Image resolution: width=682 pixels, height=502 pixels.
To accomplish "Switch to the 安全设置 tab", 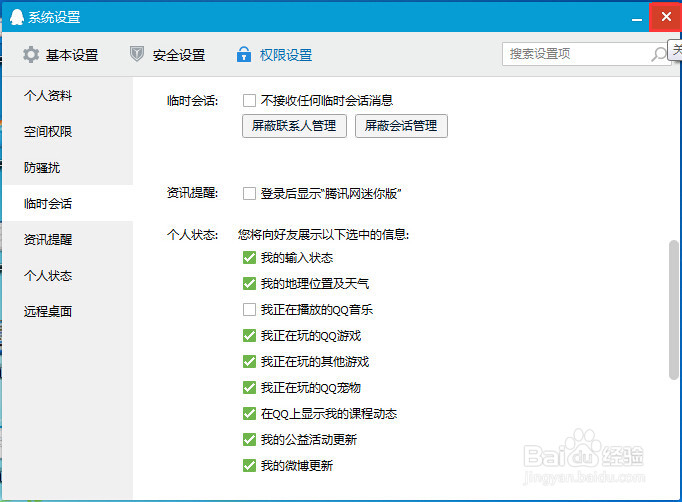I will 167,55.
